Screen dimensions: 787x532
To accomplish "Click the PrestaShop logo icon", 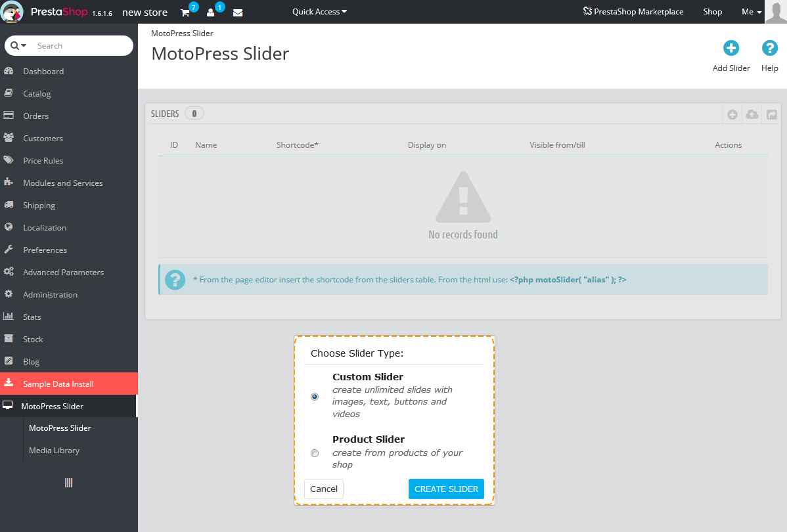I will click(x=12, y=12).
